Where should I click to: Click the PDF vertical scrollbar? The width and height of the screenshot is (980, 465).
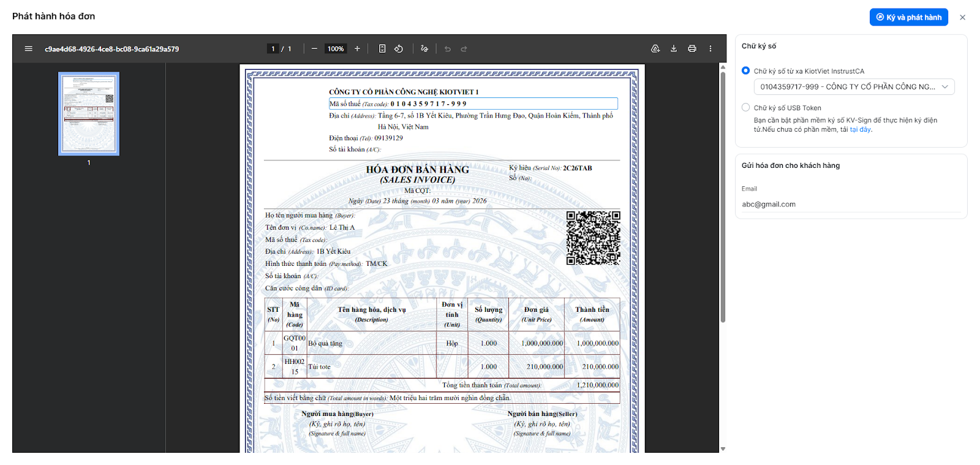723,197
